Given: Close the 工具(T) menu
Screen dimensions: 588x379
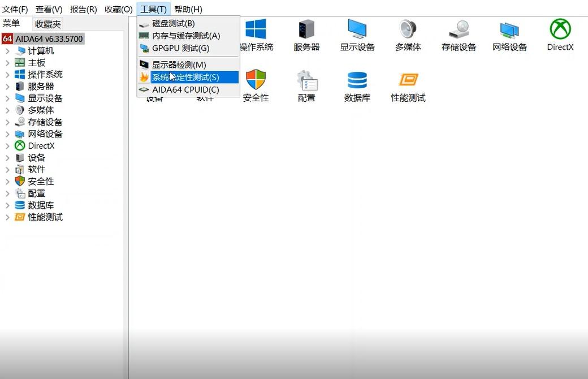Looking at the screenshot, I should pos(153,9).
